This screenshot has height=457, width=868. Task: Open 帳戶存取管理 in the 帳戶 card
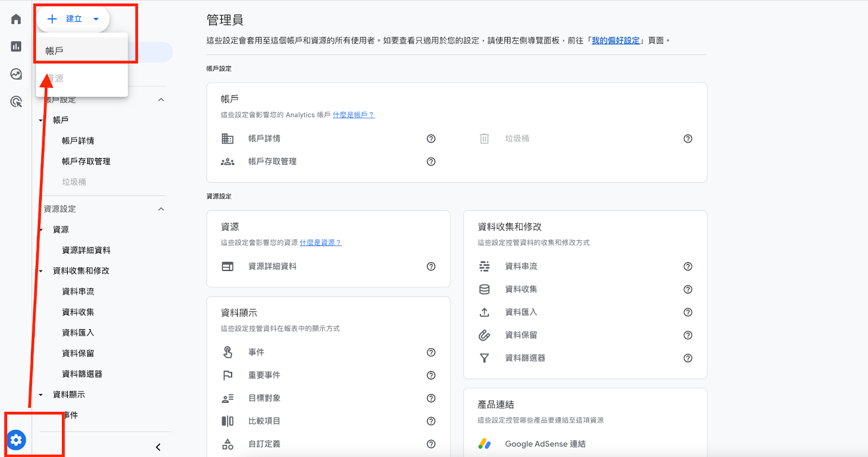point(272,162)
